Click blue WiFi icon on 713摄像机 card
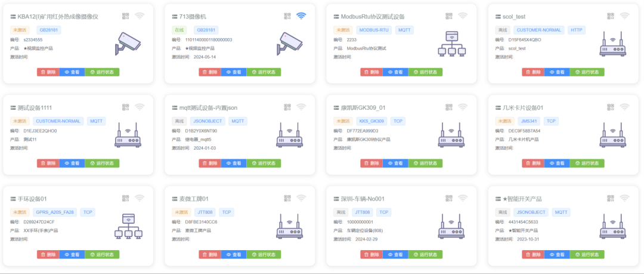This screenshot has width=644, height=274. tap(301, 16)
